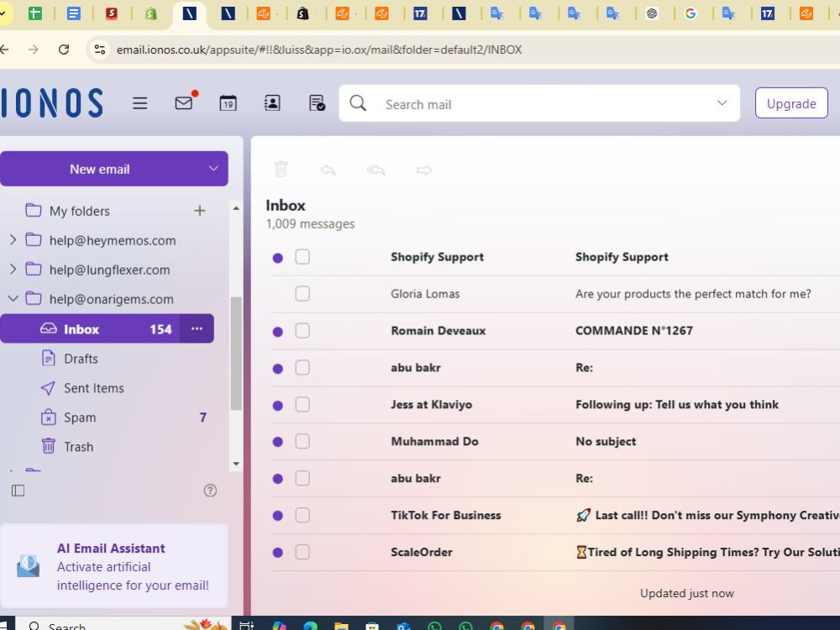
Task: Open the Tasks checklist icon
Action: click(x=317, y=102)
